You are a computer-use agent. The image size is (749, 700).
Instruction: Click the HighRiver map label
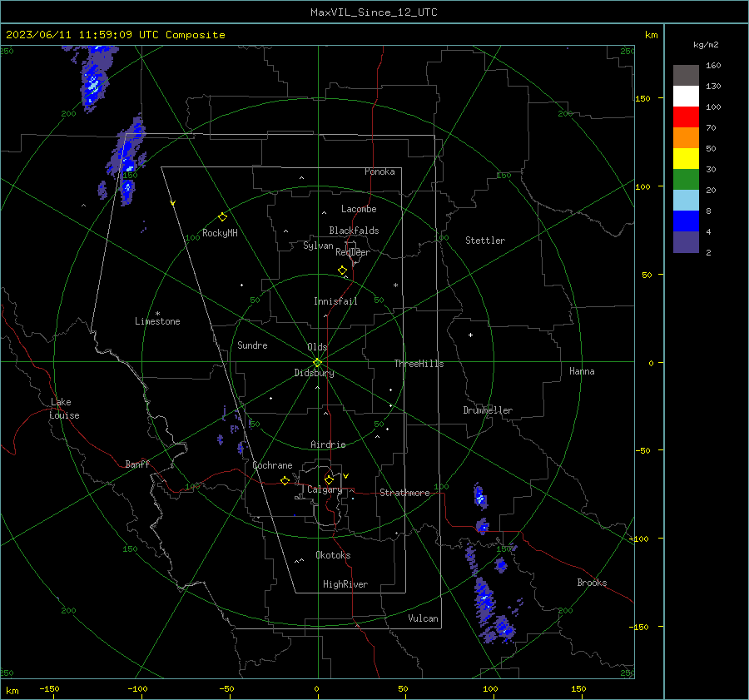pos(345,584)
